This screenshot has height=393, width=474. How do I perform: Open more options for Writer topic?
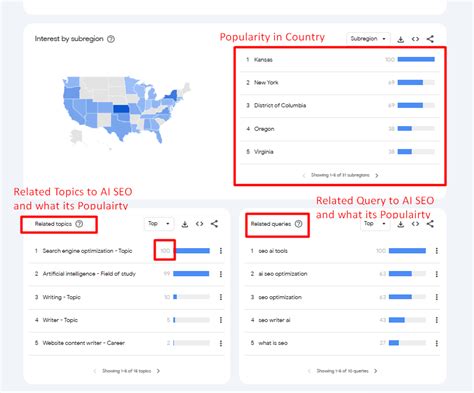221,320
